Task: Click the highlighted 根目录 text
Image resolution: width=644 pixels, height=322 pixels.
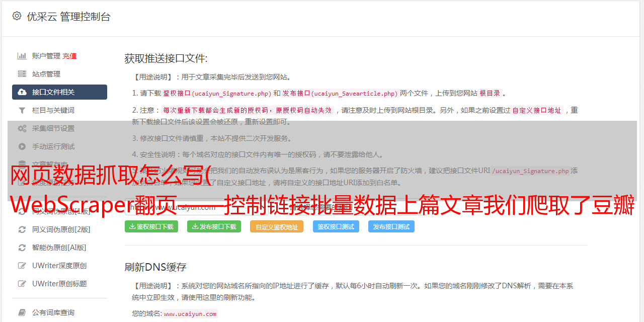Action: [x=490, y=93]
